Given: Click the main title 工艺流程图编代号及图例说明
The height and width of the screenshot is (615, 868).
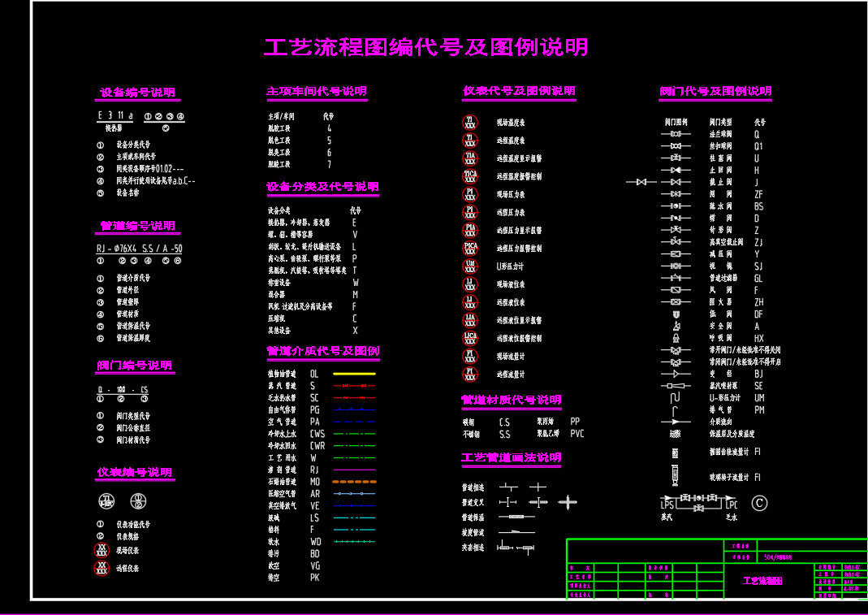Looking at the screenshot, I should click(x=425, y=47).
